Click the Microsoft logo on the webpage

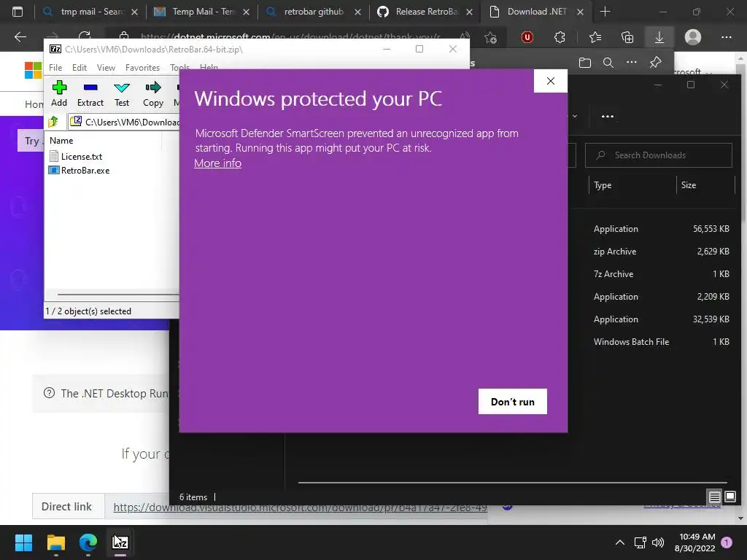pyautogui.click(x=33, y=71)
